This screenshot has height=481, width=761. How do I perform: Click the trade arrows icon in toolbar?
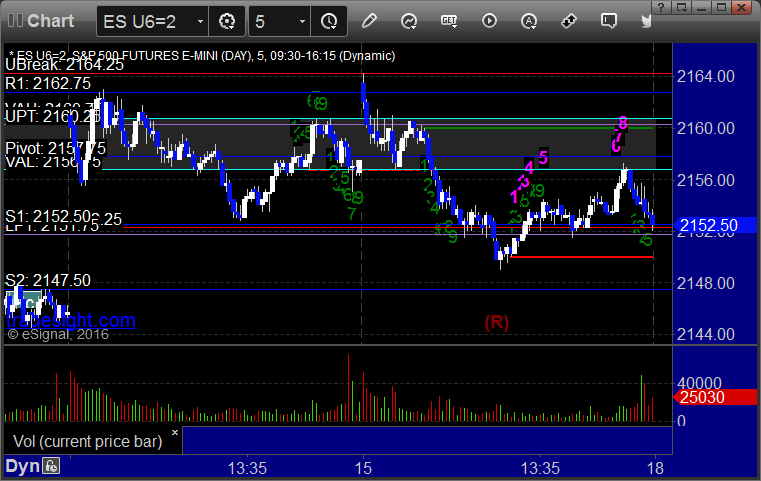point(569,21)
